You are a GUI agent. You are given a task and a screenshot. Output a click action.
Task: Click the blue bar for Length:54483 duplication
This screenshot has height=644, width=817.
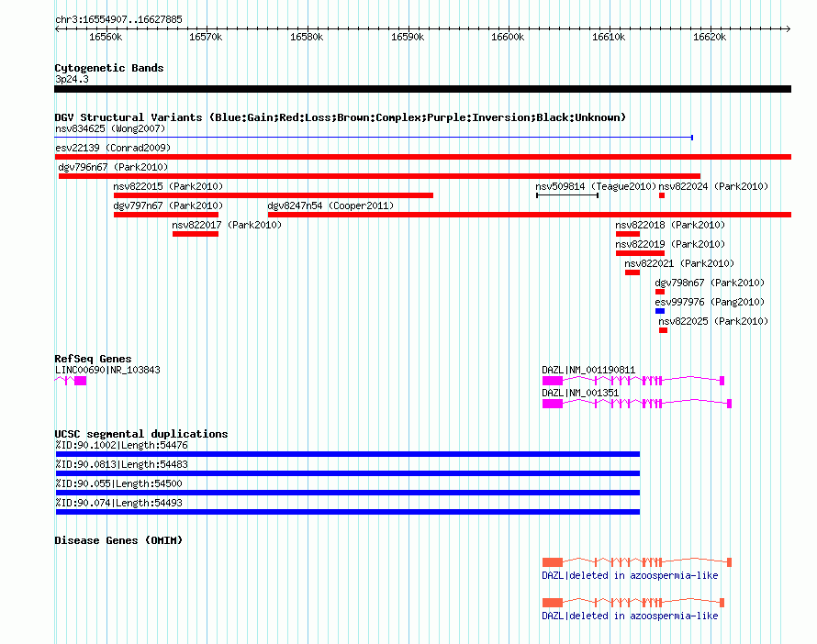(x=348, y=473)
